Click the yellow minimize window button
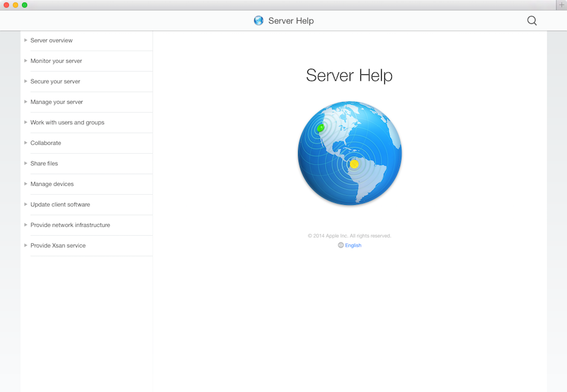 click(16, 5)
